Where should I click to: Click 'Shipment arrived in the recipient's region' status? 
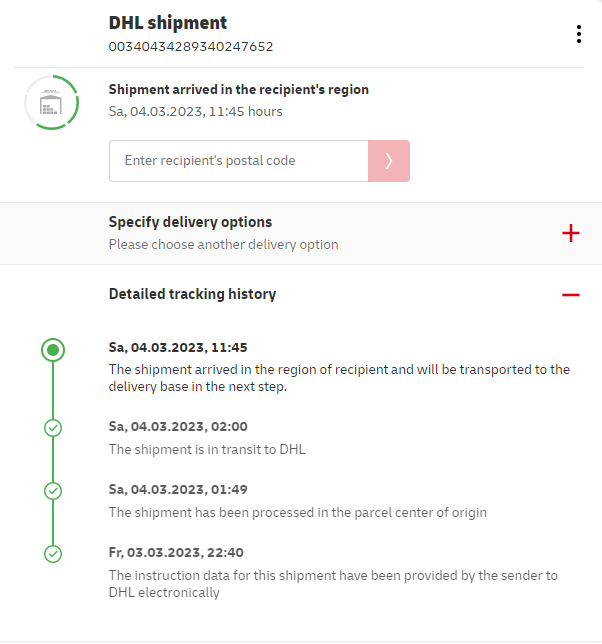pyautogui.click(x=239, y=90)
